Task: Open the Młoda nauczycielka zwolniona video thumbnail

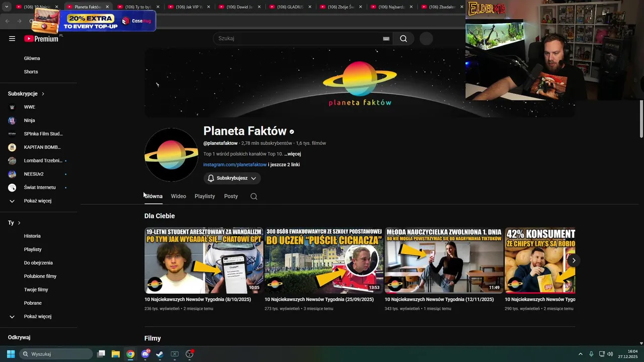Action: 444,260
